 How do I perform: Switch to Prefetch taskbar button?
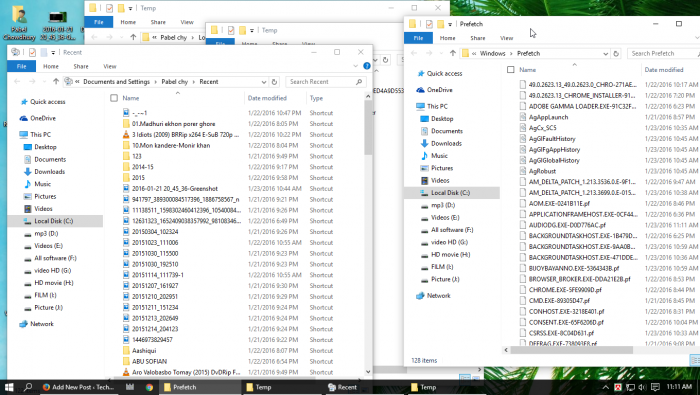click(200, 387)
